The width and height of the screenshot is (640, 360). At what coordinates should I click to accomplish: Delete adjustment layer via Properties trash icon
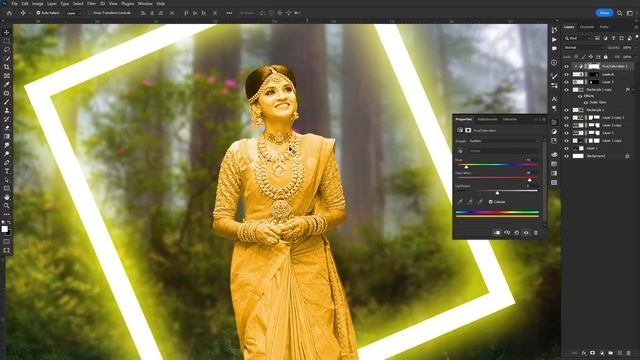point(536,233)
